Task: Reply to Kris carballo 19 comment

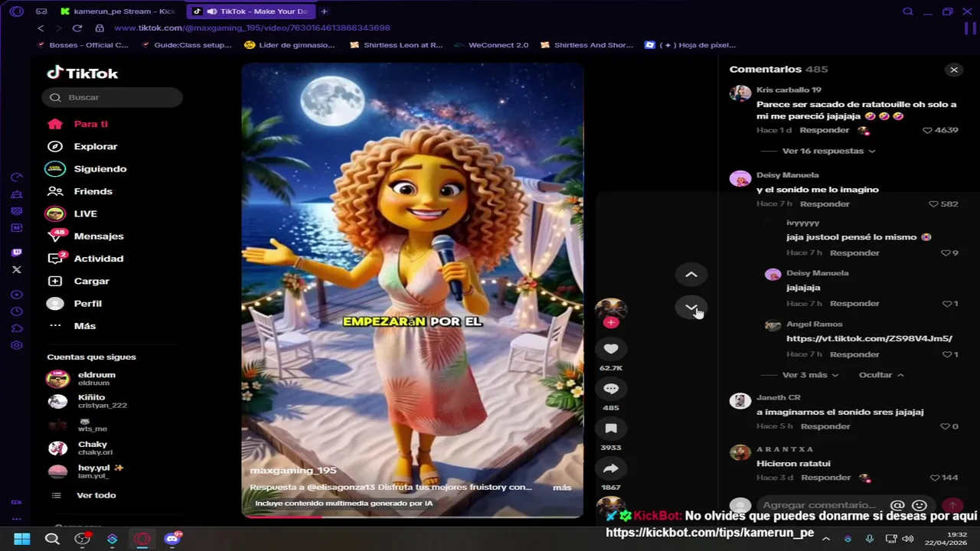Action: click(825, 130)
